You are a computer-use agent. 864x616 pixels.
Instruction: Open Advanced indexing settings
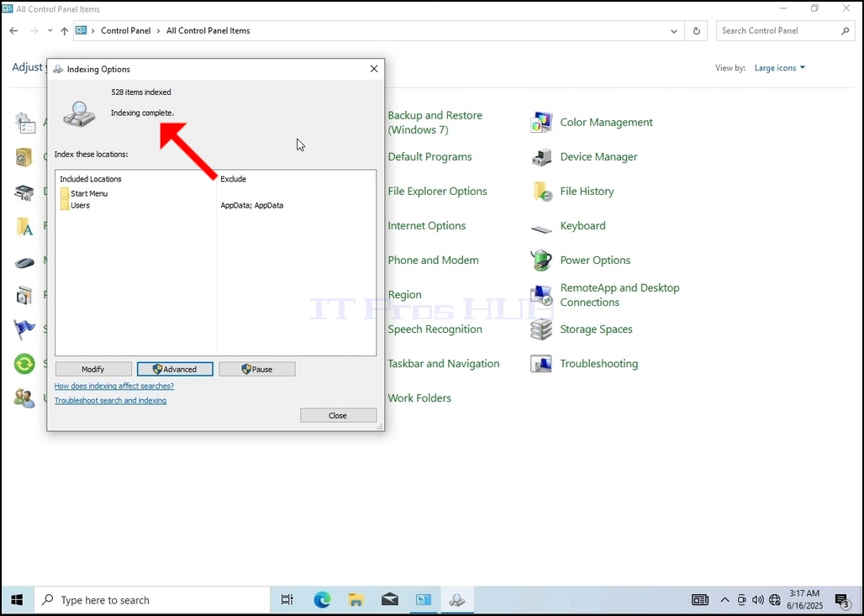click(175, 369)
